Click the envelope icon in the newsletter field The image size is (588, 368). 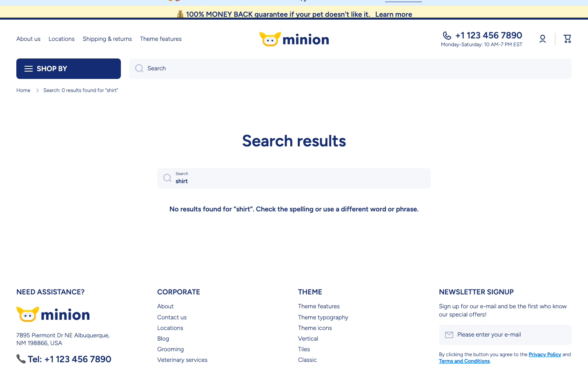tap(449, 335)
